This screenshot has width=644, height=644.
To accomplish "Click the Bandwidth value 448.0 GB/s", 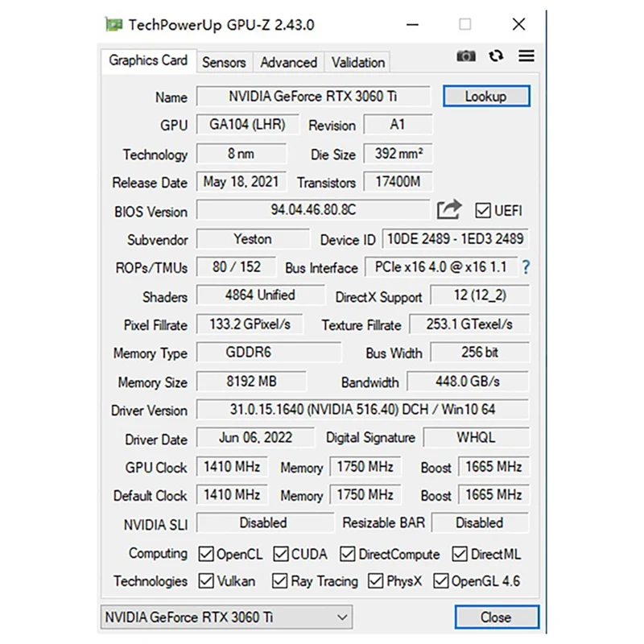I will (468, 381).
